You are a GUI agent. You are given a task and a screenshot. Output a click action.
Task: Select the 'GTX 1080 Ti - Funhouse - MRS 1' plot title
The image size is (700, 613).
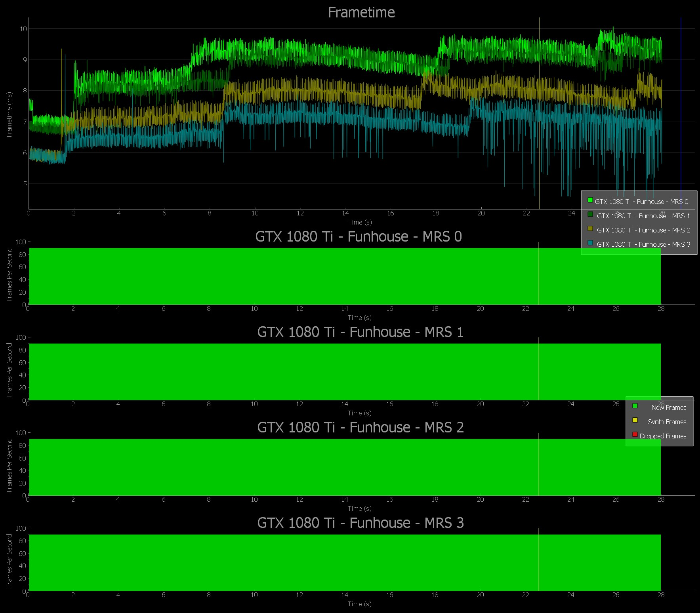tap(360, 332)
